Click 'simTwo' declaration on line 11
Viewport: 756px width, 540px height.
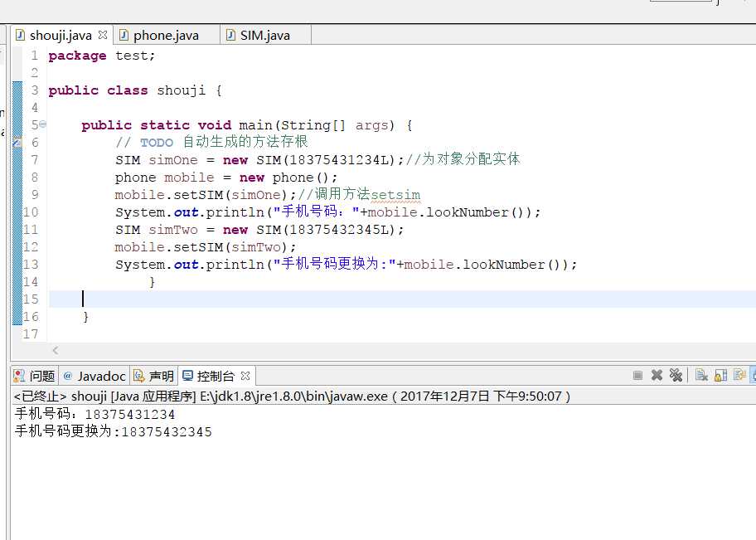click(173, 229)
